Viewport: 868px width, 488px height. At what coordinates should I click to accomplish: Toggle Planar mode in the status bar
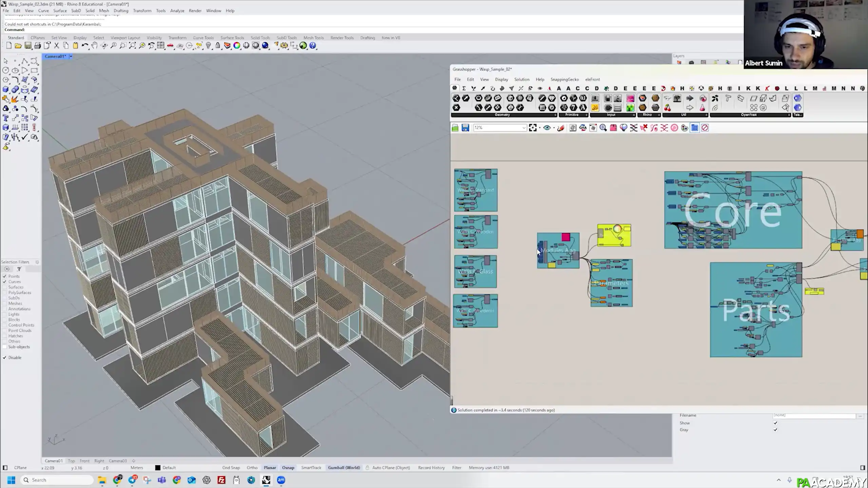point(270,468)
